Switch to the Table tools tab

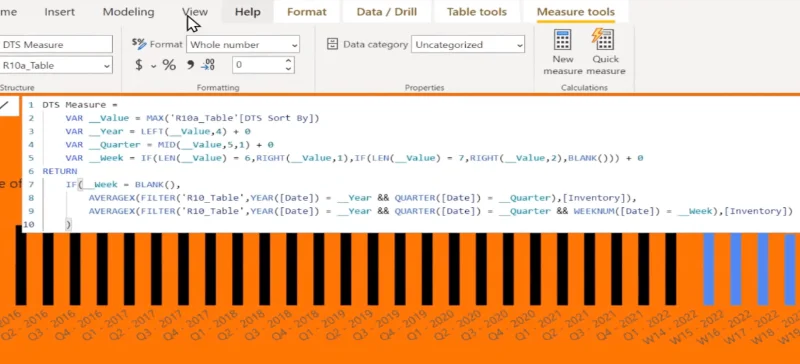point(477,12)
